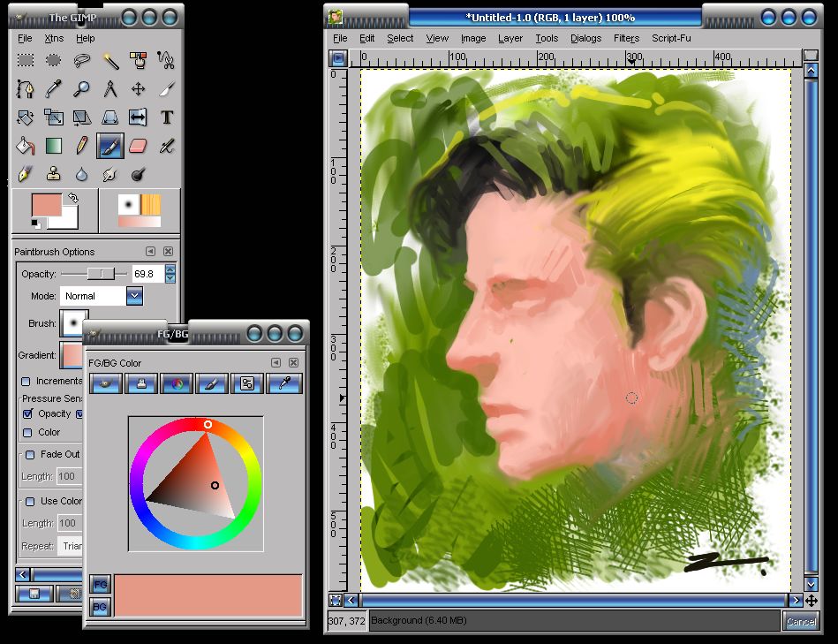Select the Paths tool
This screenshot has width=838, height=644.
[25, 88]
